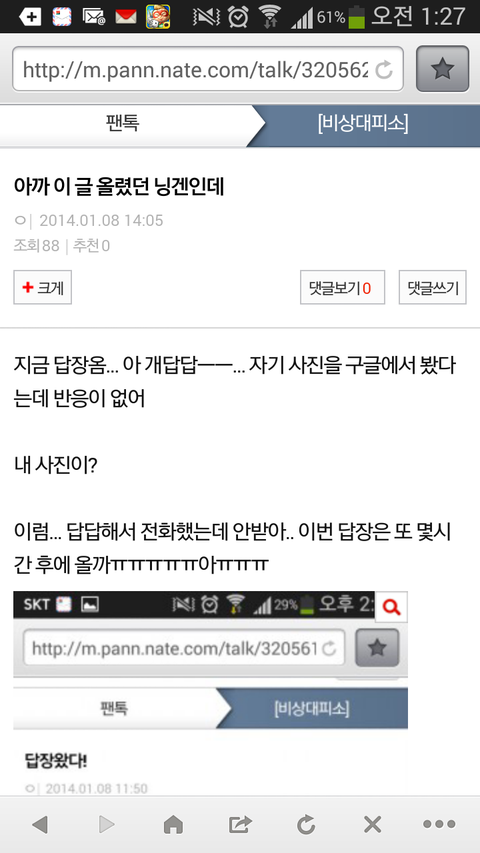Tap the bookmark star button
Screen dimensions: 480x853
point(442,69)
